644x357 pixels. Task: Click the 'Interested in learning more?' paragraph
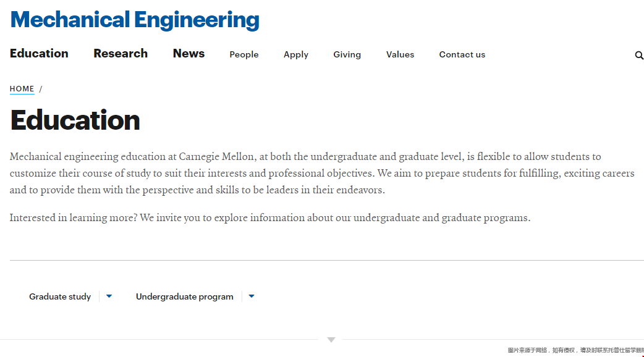tap(270, 218)
